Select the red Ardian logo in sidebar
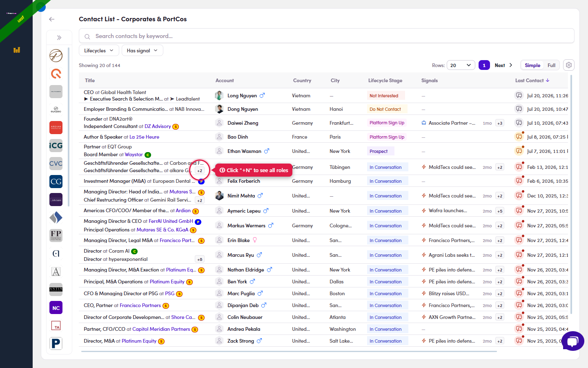This screenshot has height=368, width=588. (56, 128)
